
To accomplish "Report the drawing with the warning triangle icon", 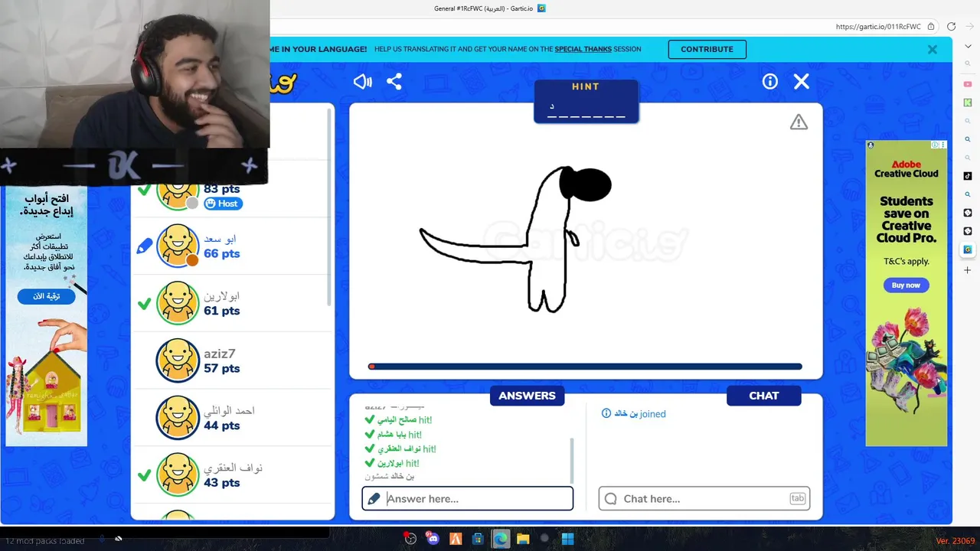I will 799,122.
